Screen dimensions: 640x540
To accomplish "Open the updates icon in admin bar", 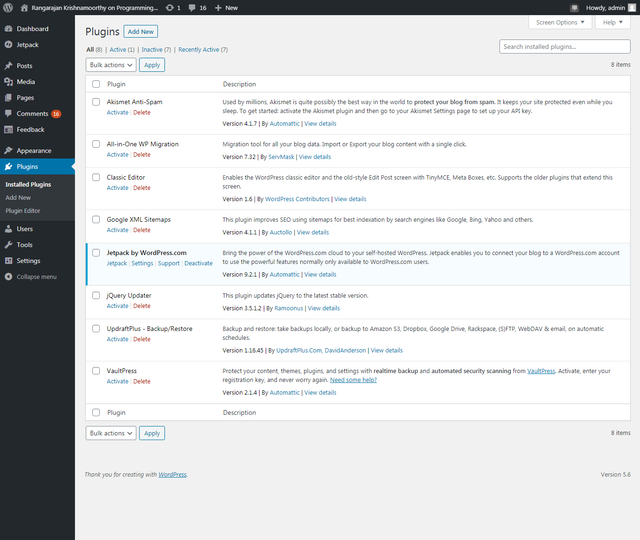I will (169, 8).
